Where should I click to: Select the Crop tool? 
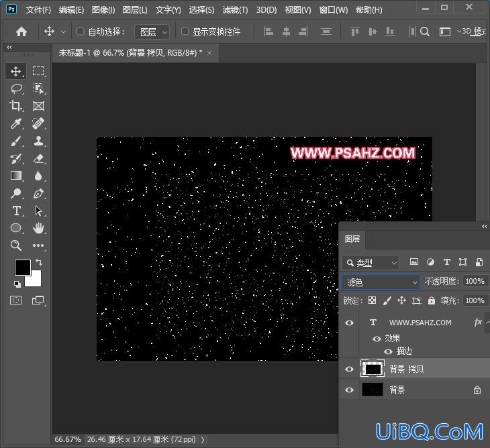click(15, 106)
